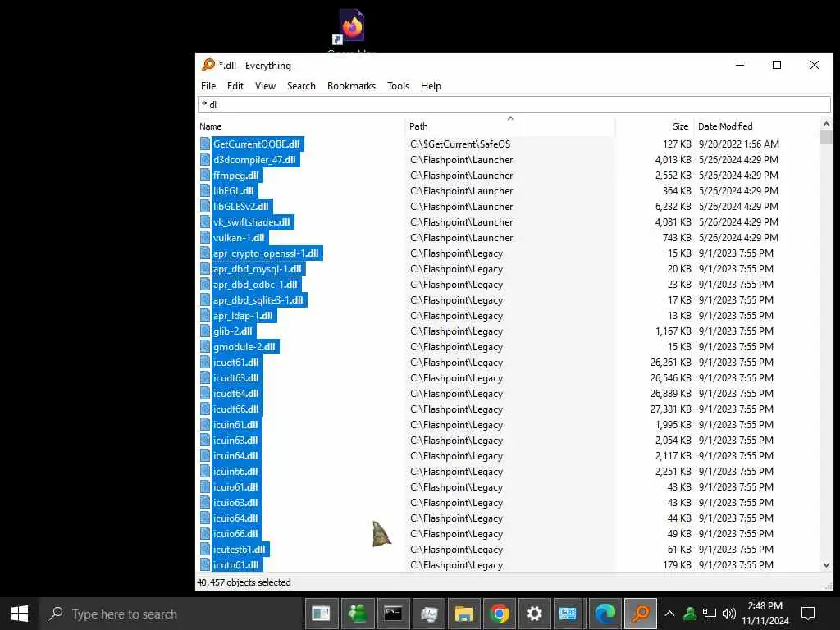Select the icudt66.dll file name

coord(235,409)
